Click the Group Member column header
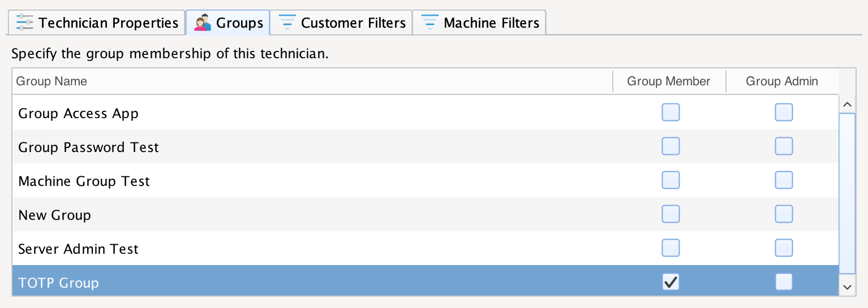The image size is (868, 308). click(668, 81)
